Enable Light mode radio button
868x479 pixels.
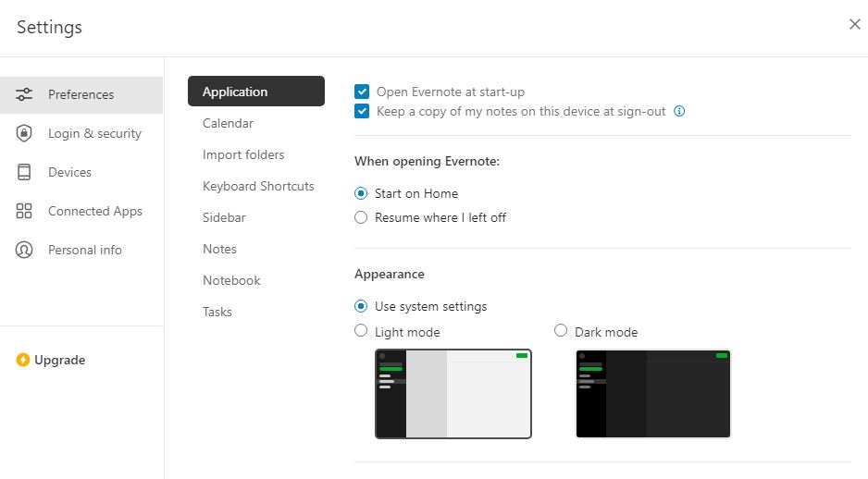361,331
